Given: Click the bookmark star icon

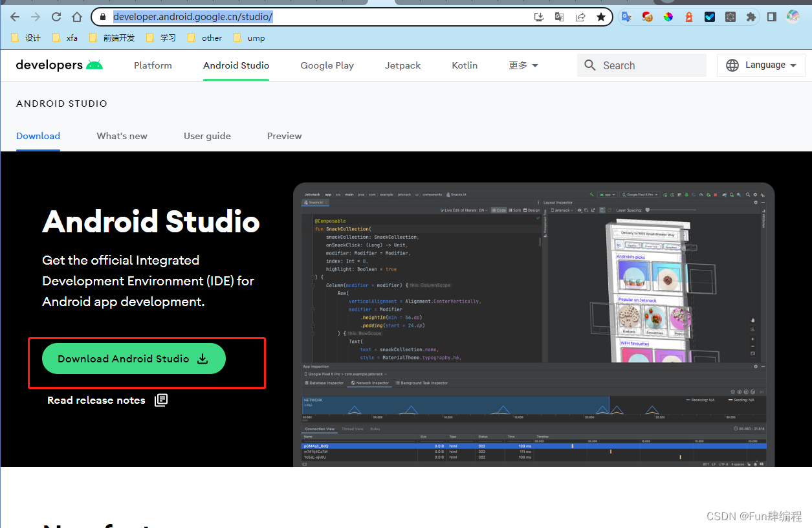Looking at the screenshot, I should [601, 17].
